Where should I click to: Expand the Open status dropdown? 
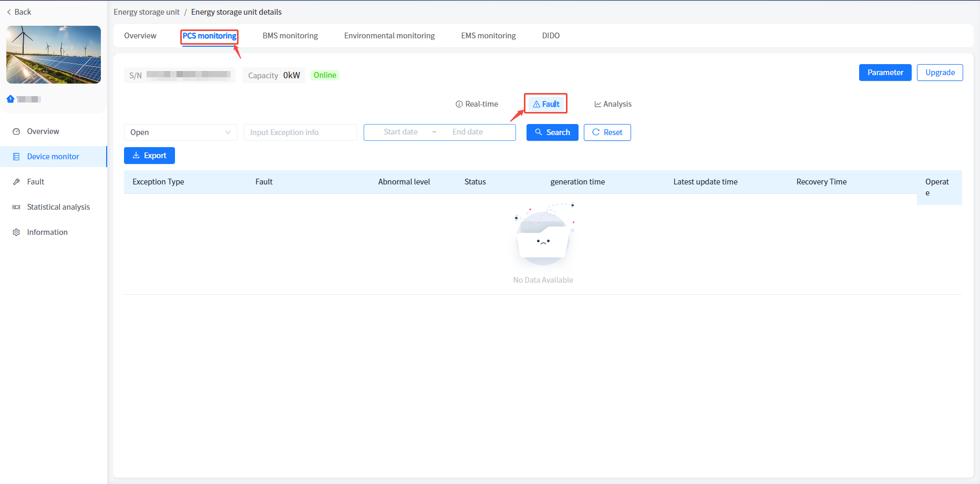(180, 132)
